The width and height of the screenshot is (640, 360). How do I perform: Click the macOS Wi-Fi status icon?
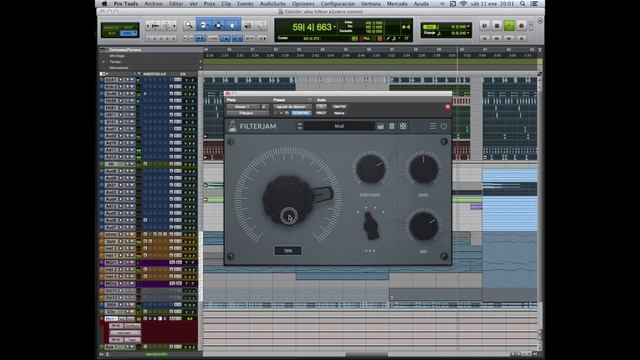pyautogui.click(x=463, y=4)
